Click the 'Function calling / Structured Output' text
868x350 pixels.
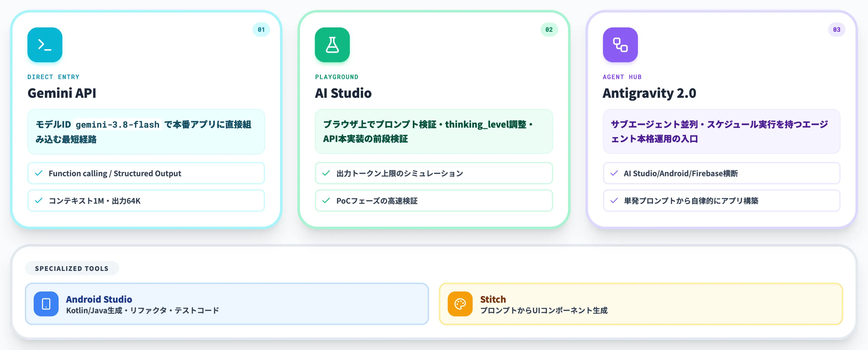click(115, 173)
